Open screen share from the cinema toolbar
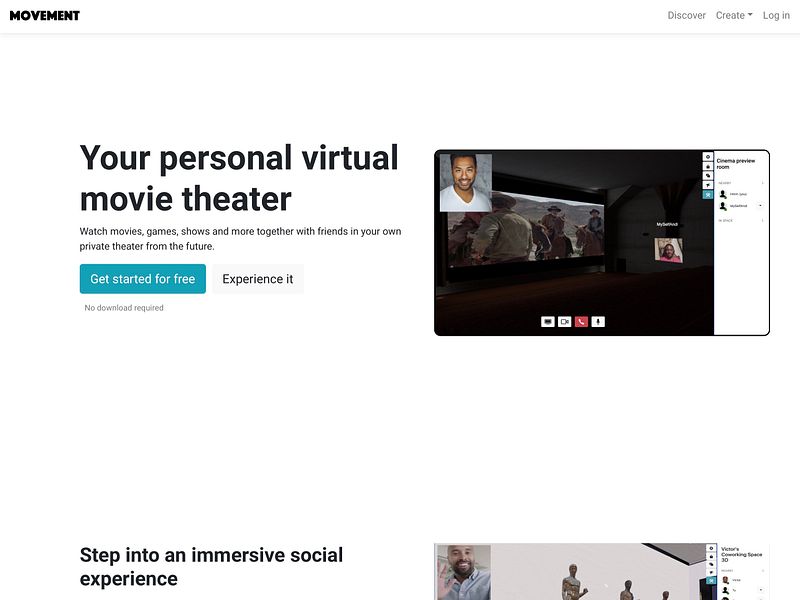The image size is (800, 600). tap(548, 321)
